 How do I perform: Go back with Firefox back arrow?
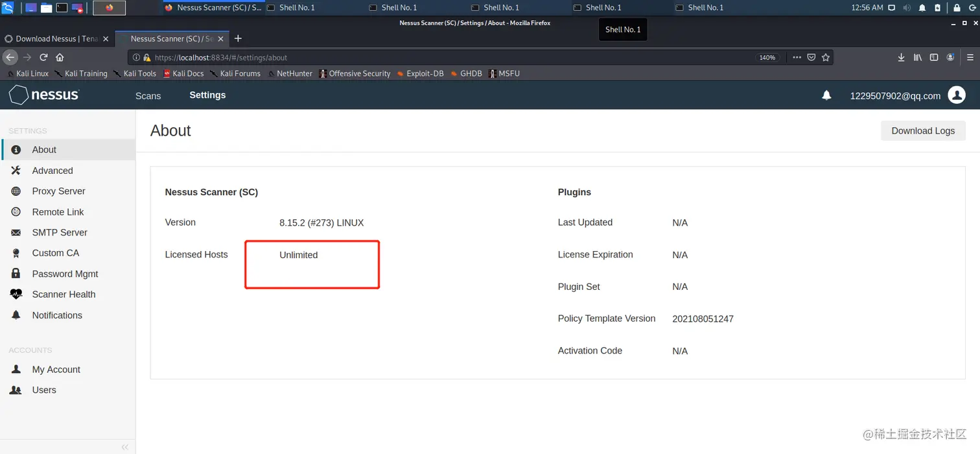10,57
